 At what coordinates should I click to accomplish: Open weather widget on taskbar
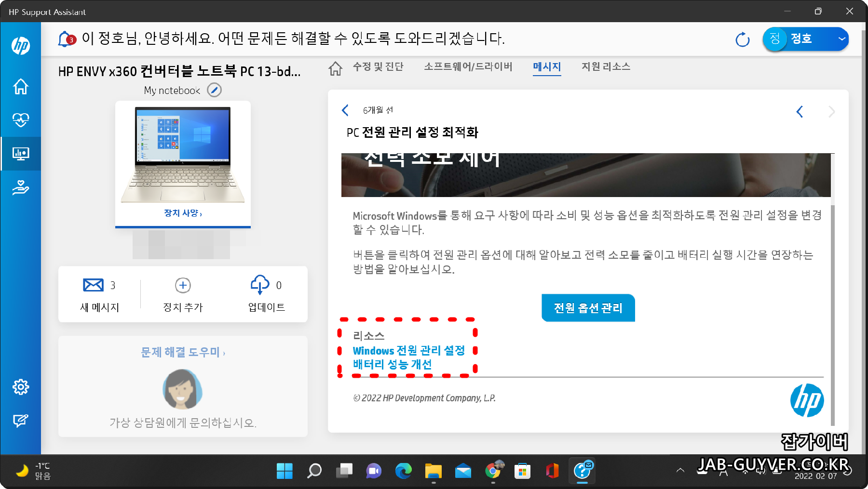(x=34, y=471)
